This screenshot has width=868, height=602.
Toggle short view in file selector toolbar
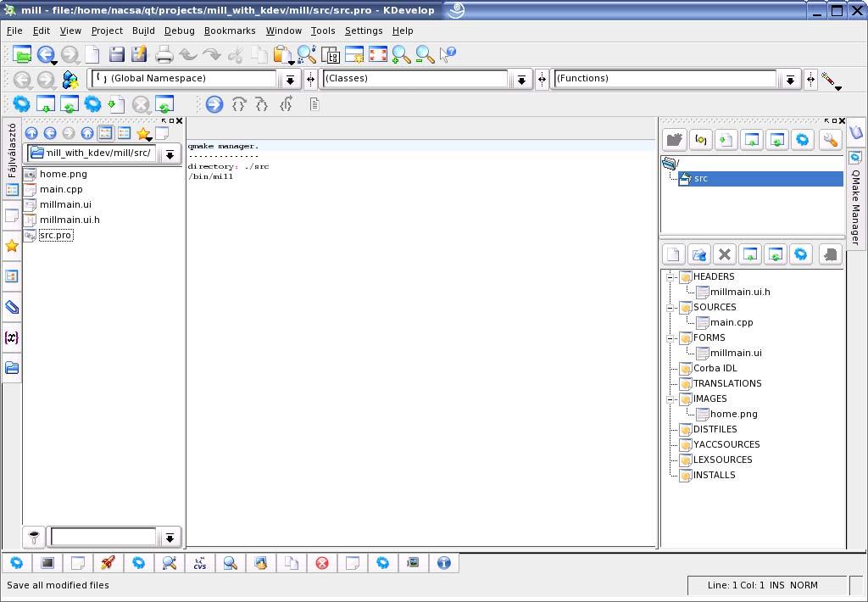point(105,133)
